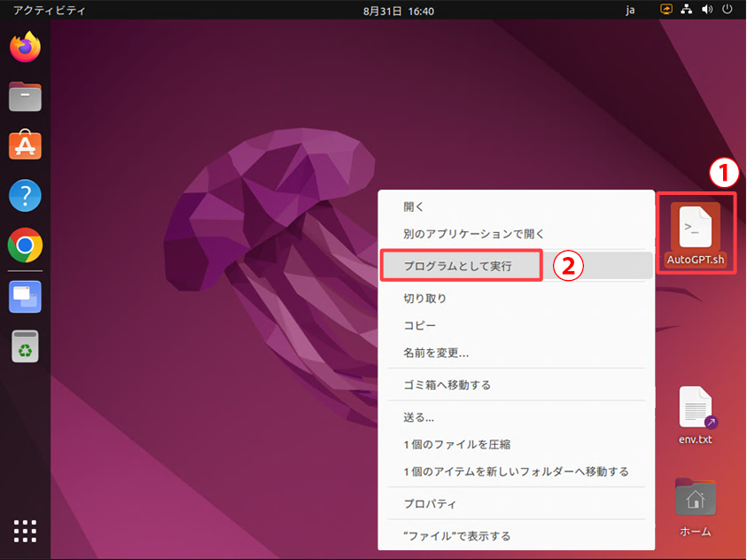Open Ubuntu Software store icon
Image resolution: width=747 pixels, height=560 pixels.
coord(26,145)
